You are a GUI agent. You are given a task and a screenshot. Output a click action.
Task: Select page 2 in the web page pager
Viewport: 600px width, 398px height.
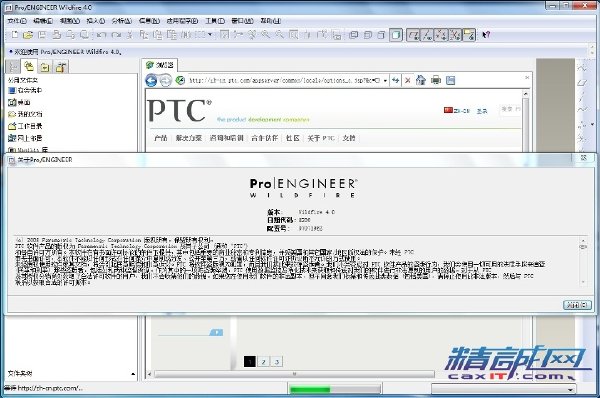click(x=263, y=362)
